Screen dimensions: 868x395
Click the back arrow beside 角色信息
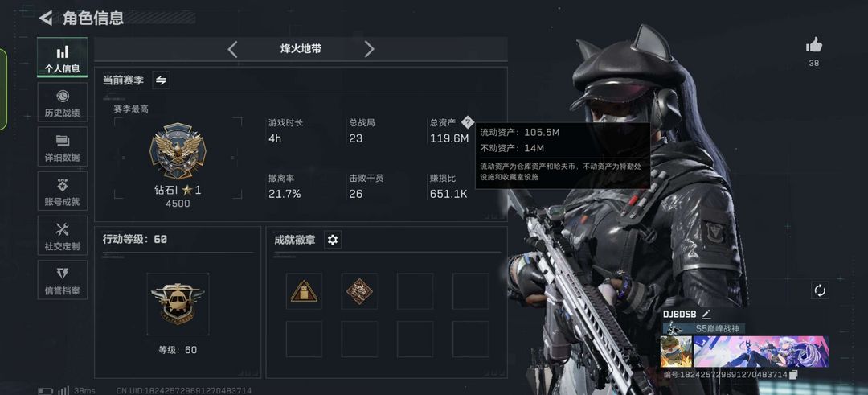(x=45, y=19)
